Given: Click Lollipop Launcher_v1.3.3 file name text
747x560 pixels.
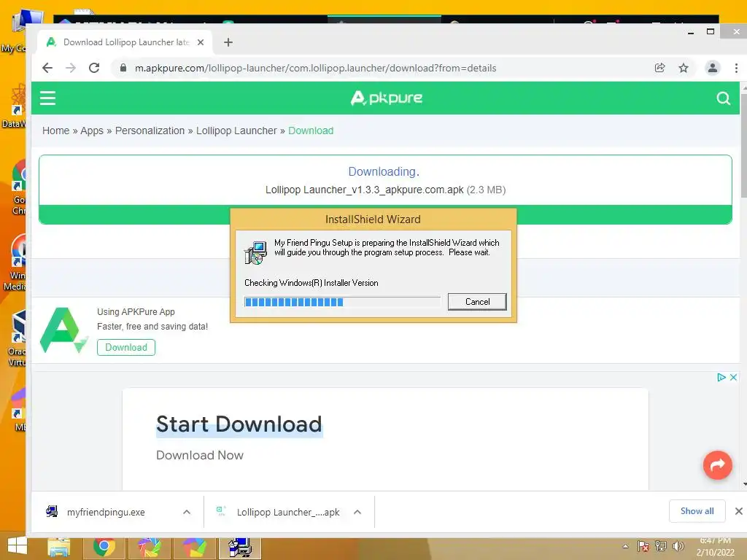Looking at the screenshot, I should (365, 190).
